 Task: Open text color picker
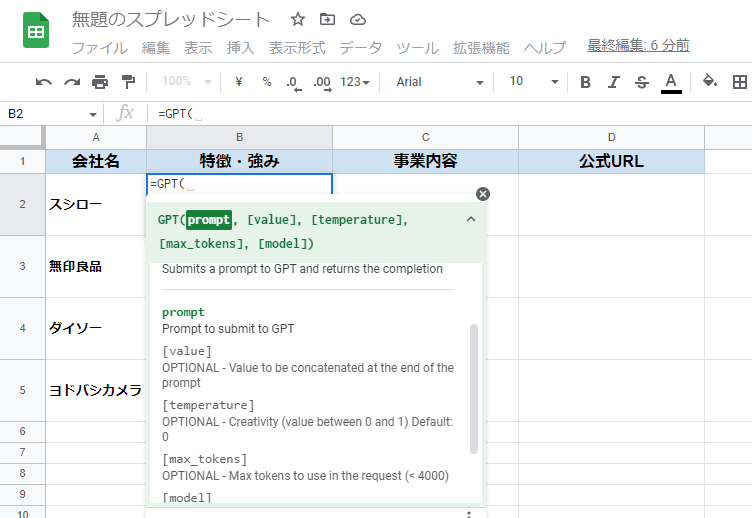[x=671, y=82]
